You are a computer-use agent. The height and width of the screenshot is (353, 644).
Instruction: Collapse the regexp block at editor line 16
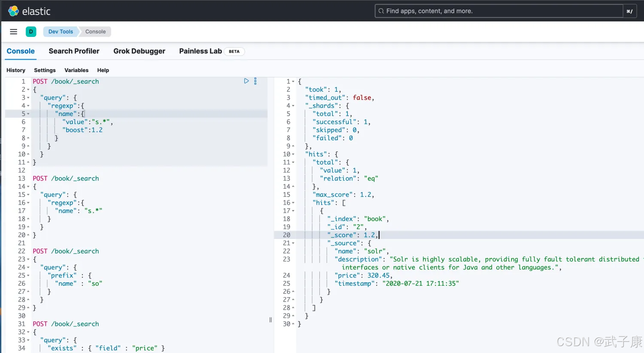pos(28,203)
